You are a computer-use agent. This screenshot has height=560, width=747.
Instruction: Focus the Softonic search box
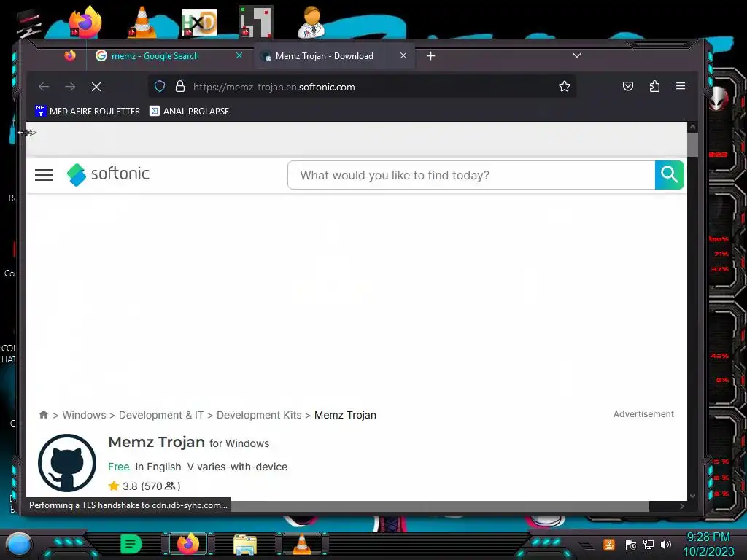coord(472,175)
